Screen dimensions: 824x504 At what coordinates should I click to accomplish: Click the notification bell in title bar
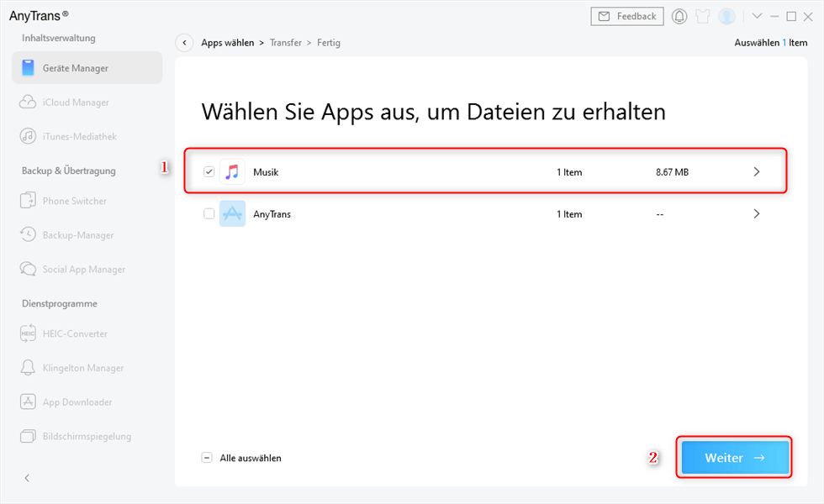[x=679, y=17]
